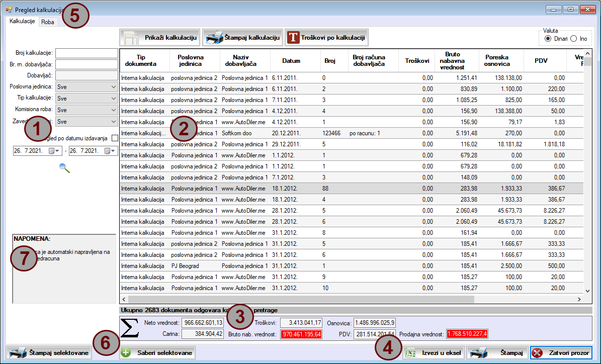The height and width of the screenshot is (364, 601).
Task: Minimize the Pregled kalkulacija window
Action: [553, 10]
